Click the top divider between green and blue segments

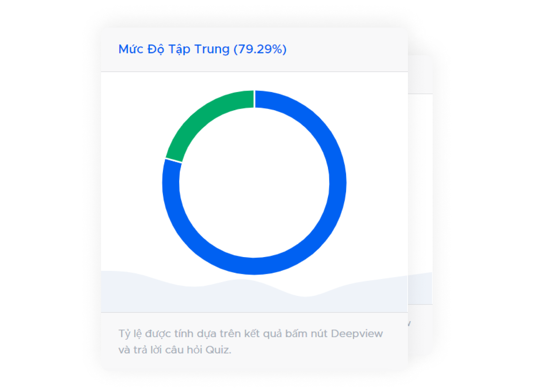point(254,99)
